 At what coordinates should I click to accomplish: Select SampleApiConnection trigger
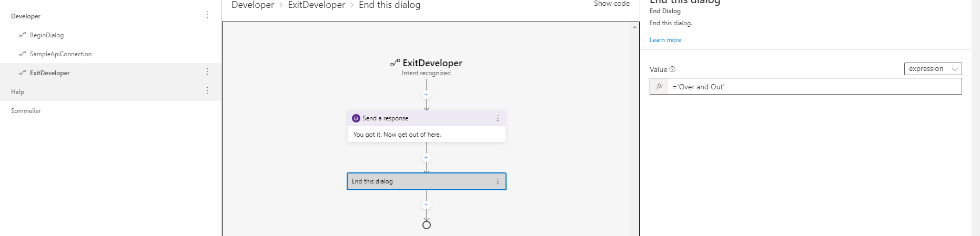(60, 54)
